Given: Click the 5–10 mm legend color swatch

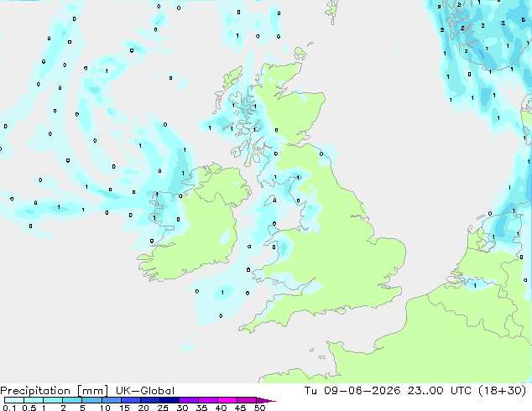Looking at the screenshot, I should (x=91, y=400).
